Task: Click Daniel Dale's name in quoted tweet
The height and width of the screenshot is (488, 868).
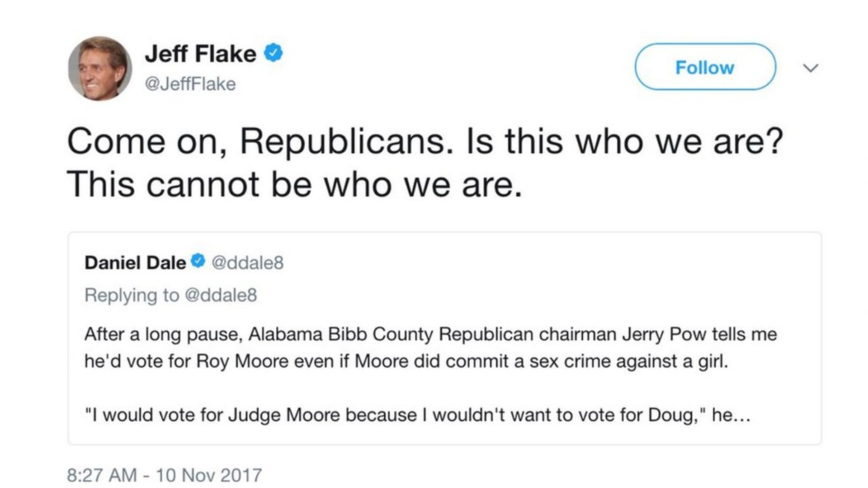Action: [x=135, y=263]
